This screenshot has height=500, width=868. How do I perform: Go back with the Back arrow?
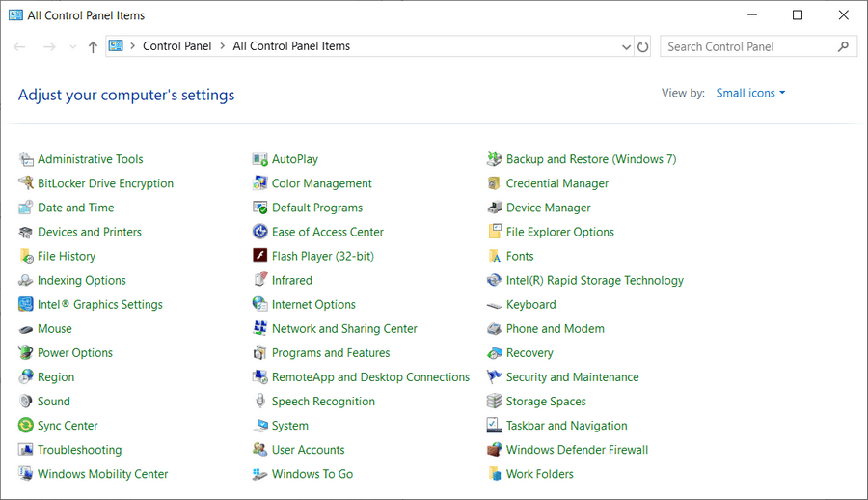click(x=19, y=47)
